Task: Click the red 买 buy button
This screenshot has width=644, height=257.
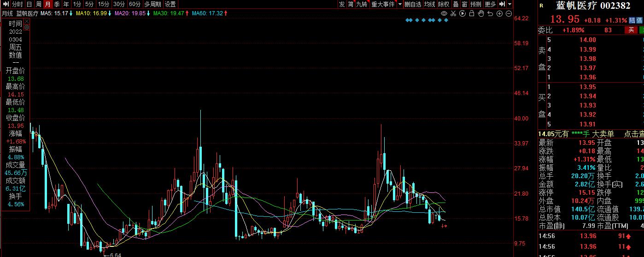Action: 631,30
